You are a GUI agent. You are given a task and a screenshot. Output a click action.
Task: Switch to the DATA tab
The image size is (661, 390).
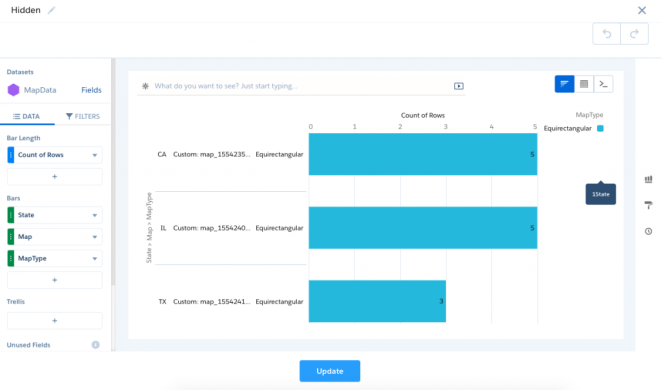27,116
